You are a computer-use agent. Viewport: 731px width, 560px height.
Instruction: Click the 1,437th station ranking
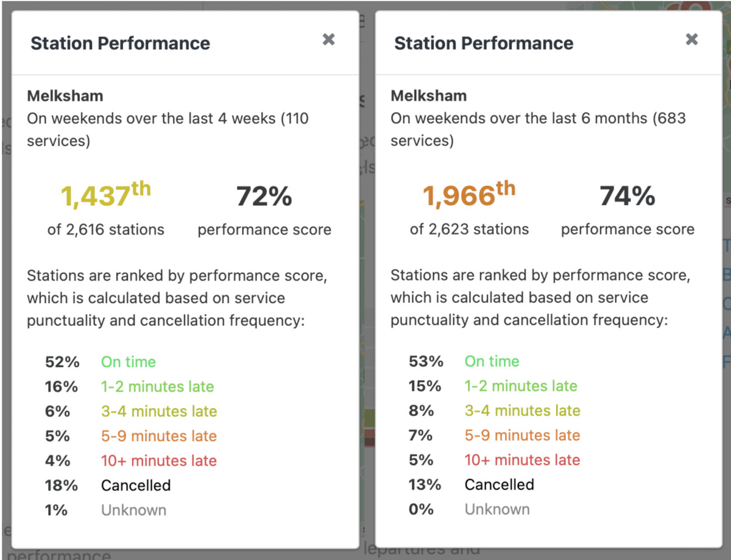(x=105, y=195)
